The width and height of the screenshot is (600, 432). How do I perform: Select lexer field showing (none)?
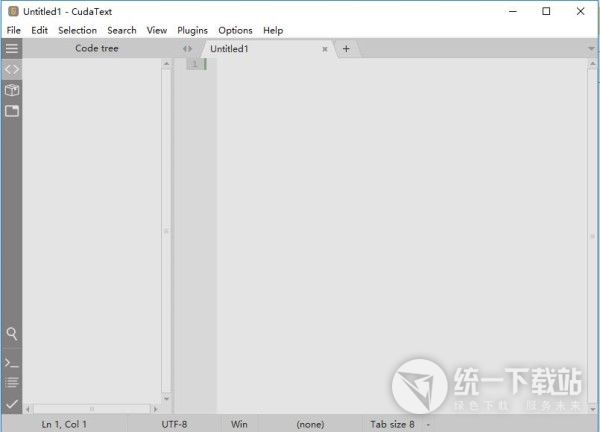click(310, 424)
